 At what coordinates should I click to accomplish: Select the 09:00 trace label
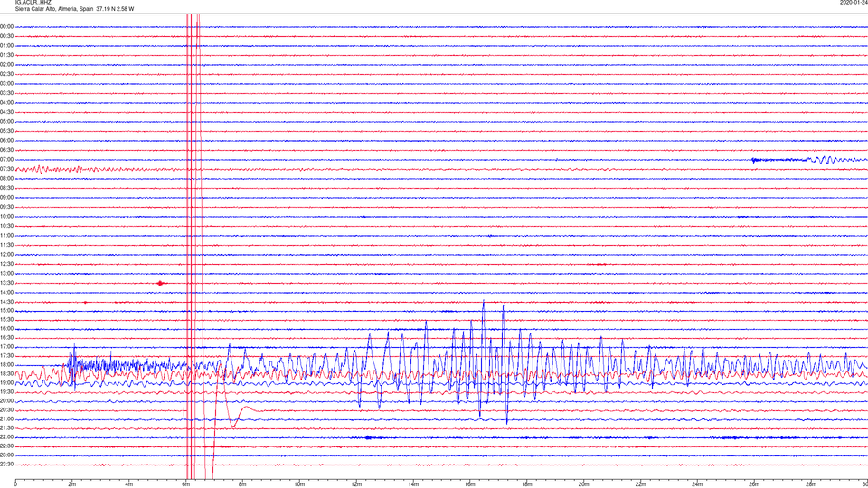point(6,198)
